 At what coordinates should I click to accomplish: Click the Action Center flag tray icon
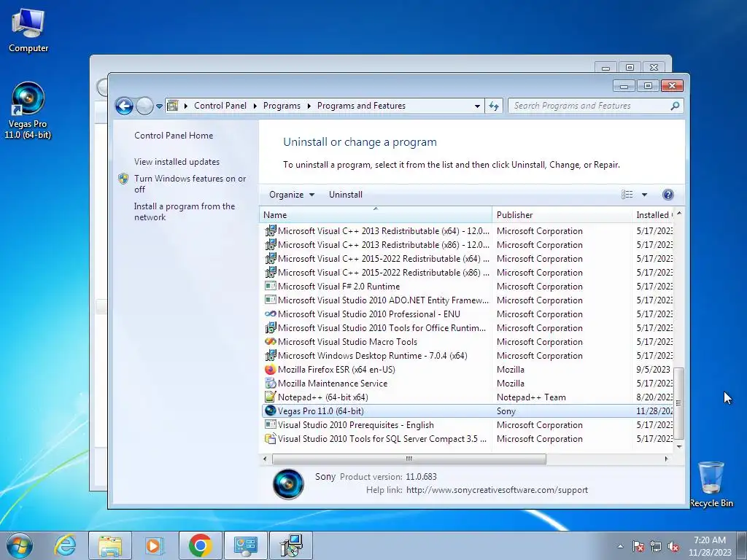[638, 546]
